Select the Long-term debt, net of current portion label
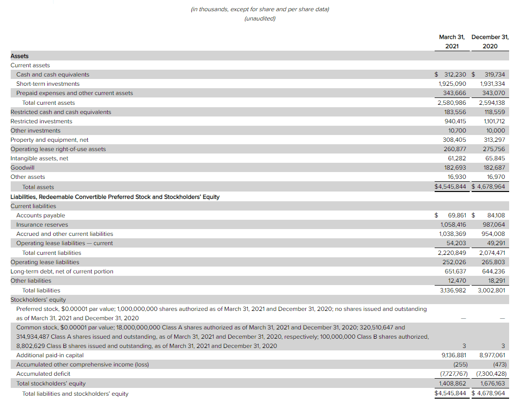 tap(62, 271)
